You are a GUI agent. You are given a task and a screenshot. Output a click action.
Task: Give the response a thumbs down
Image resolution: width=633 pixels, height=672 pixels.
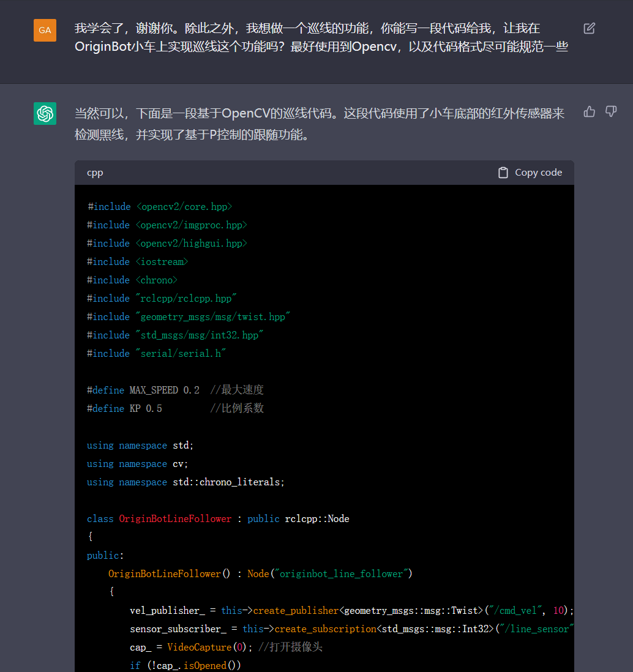[x=611, y=111]
